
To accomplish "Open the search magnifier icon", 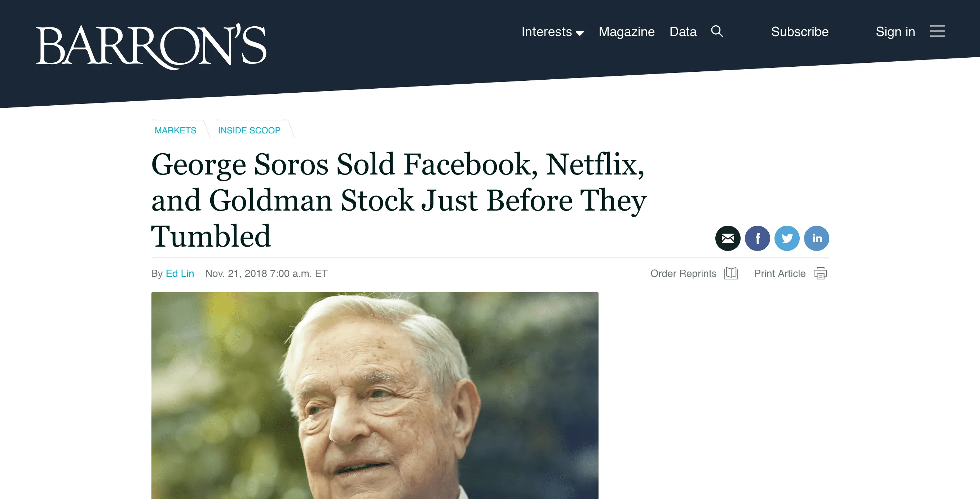I will [717, 31].
